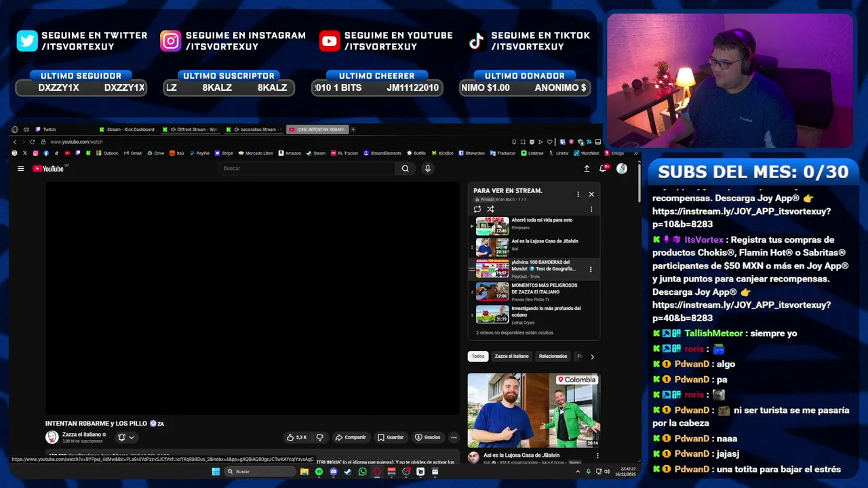Open the three-dot menu under the loop/shuffle row
Viewport: 868px width, 488px height.
[591, 209]
